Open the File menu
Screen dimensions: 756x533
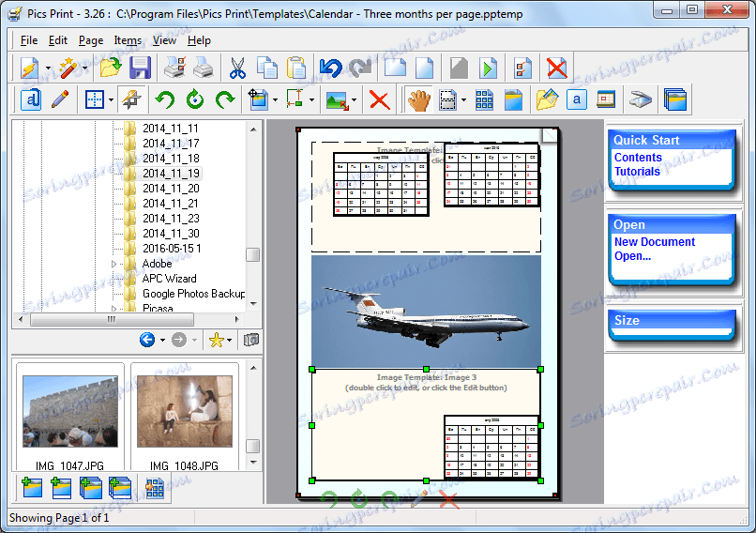click(x=29, y=40)
